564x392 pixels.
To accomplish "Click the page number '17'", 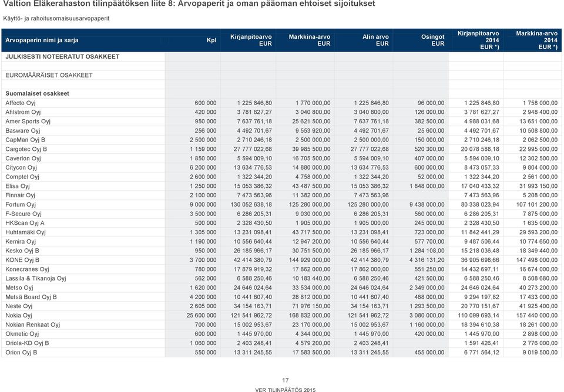I will point(286,380).
